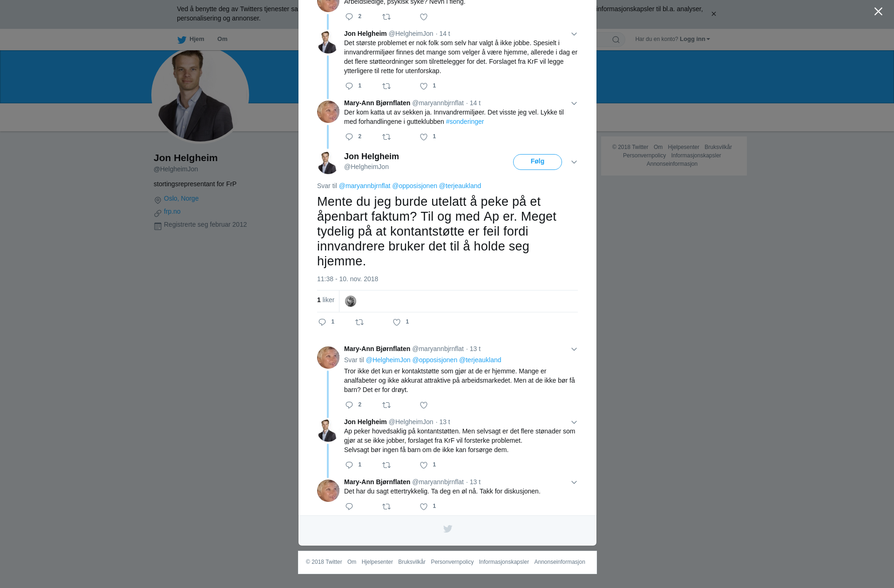Dismiss the cookie notice banner
Image resolution: width=894 pixels, height=588 pixels.
pos(713,14)
